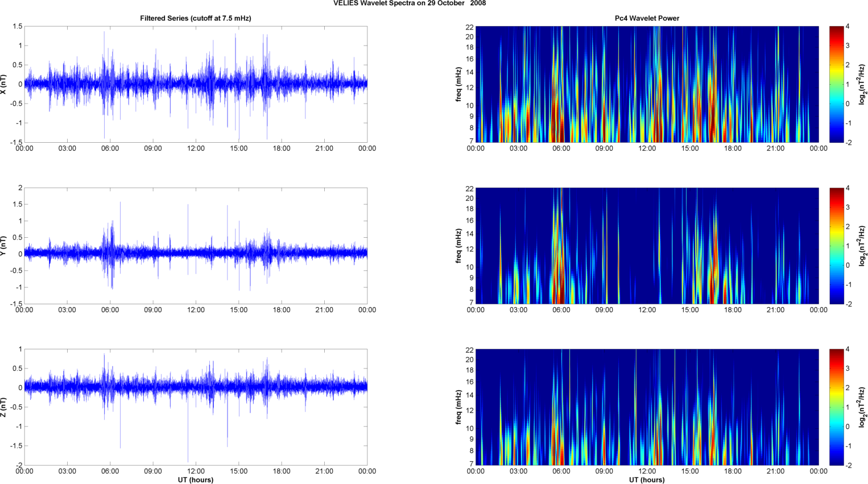This screenshot has width=868, height=484.
Task: Click the Pc4 Wavelet Power heading
Action: [x=647, y=18]
